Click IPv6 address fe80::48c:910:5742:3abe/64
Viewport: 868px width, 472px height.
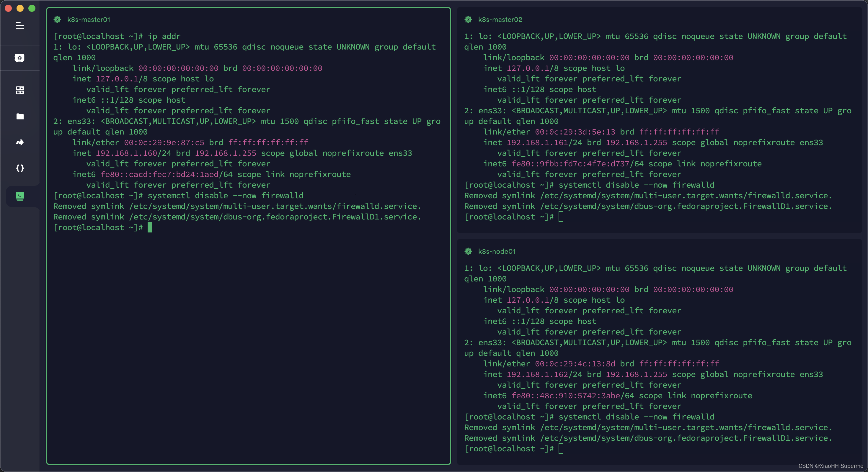click(x=573, y=396)
